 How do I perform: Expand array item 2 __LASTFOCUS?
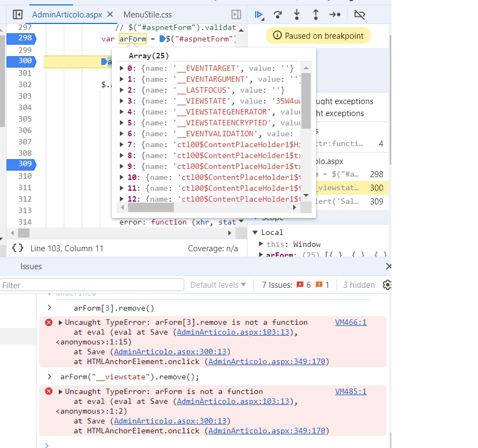122,90
